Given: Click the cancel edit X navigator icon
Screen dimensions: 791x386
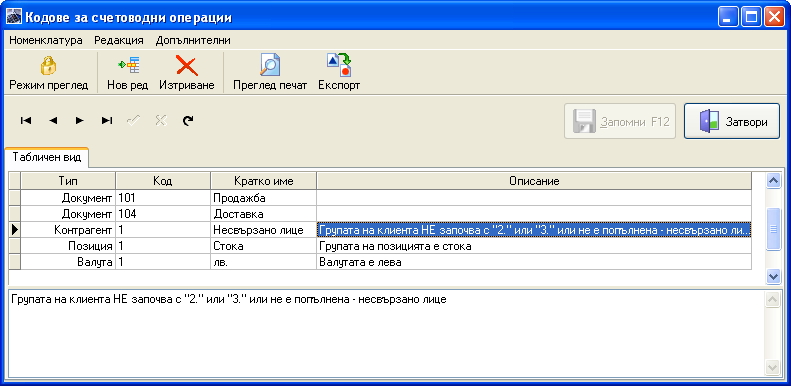Looking at the screenshot, I should click(x=161, y=121).
